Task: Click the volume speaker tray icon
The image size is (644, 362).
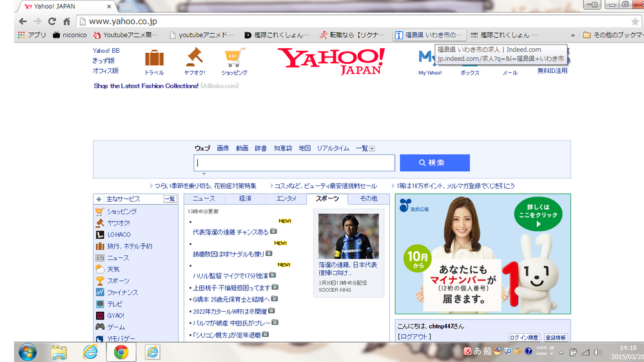Action: point(598,352)
